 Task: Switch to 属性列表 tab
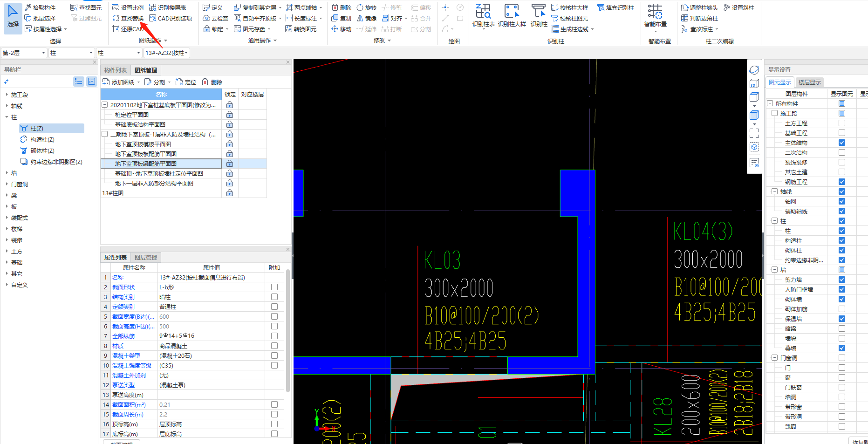[x=116, y=258]
